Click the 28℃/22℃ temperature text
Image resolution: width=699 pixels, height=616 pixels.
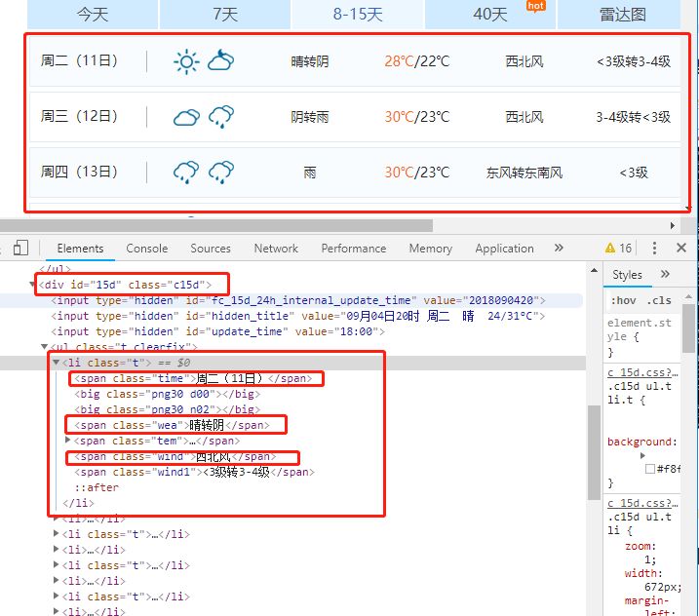pyautogui.click(x=417, y=61)
